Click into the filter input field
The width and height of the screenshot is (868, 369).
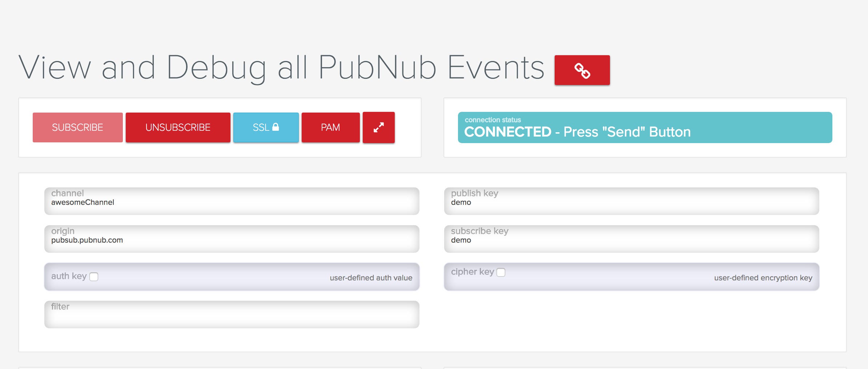point(232,315)
